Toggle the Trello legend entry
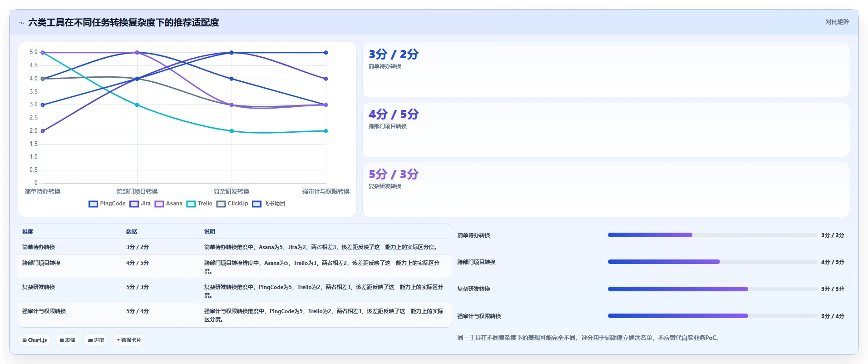This screenshot has height=364, width=868. (199, 204)
